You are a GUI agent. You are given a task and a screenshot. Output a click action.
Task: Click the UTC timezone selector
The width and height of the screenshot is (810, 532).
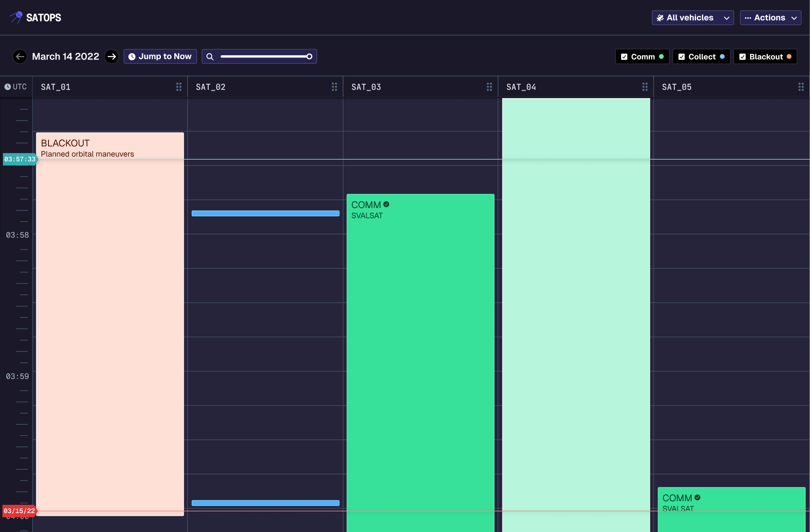(16, 87)
